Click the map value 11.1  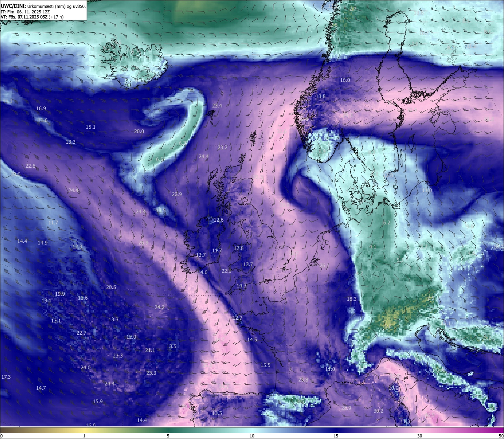(7, 102)
